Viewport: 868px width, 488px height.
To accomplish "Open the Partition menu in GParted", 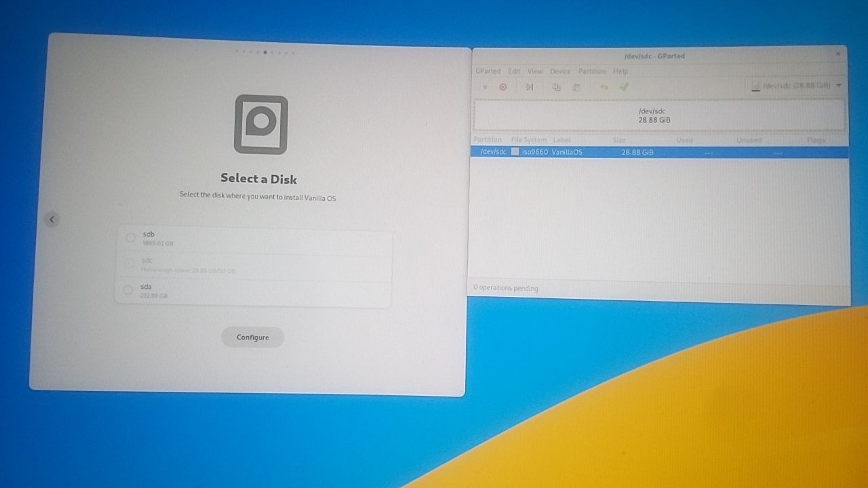I will pyautogui.click(x=592, y=71).
